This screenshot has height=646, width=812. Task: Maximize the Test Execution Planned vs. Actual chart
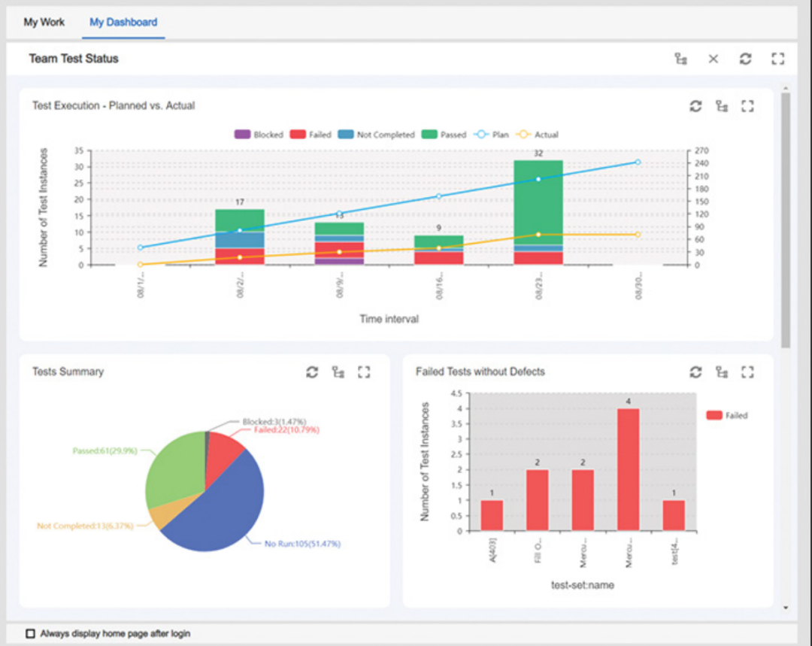[x=747, y=106]
